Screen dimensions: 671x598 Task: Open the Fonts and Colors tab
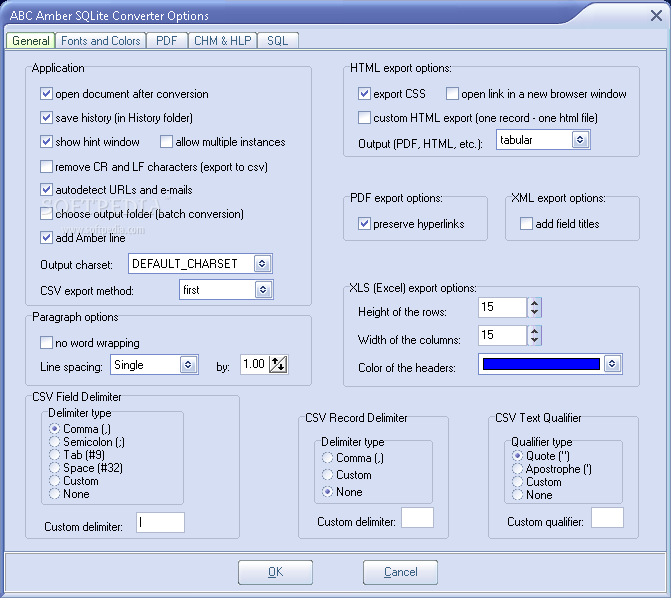(101, 41)
